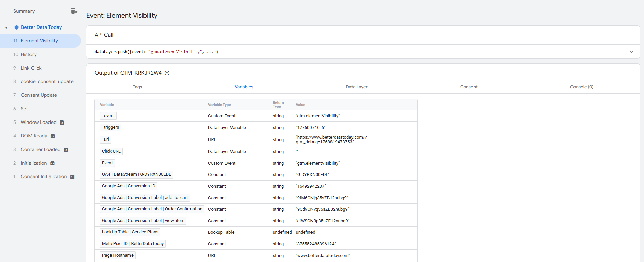The image size is (644, 262).
Task: Open the Consent tab
Action: (x=469, y=87)
